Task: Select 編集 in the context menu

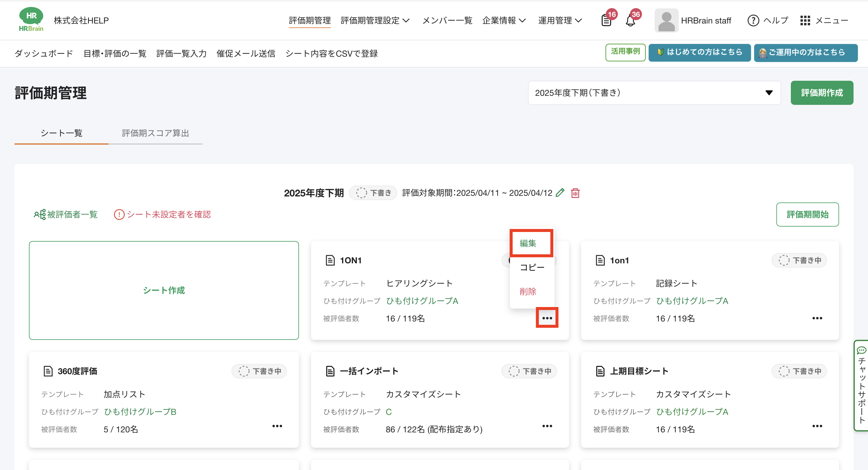Action: coord(528,243)
